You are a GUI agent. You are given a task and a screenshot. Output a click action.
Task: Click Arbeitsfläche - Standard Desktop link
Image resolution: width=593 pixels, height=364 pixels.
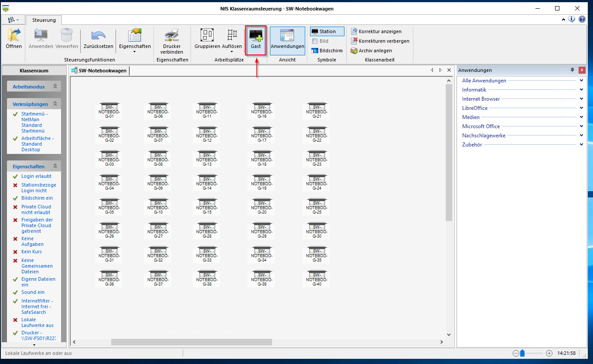point(37,144)
